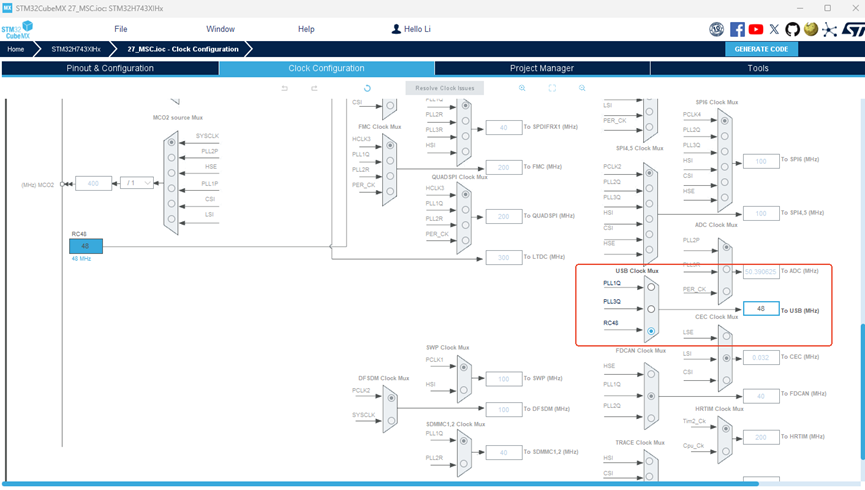
Task: Select LSI radio in CEC Clock Mux
Action: (727, 358)
